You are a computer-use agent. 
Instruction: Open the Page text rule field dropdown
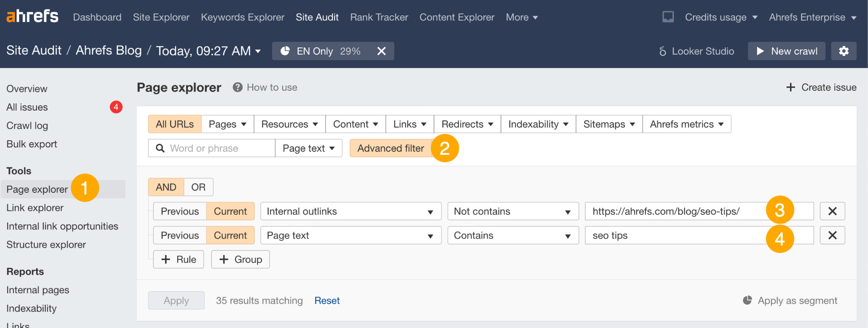coord(351,235)
